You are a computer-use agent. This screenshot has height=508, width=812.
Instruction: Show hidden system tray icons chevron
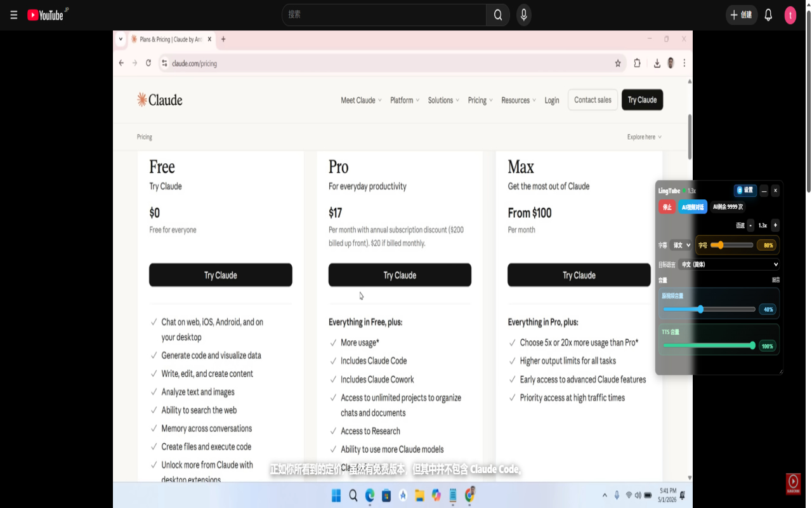point(605,495)
